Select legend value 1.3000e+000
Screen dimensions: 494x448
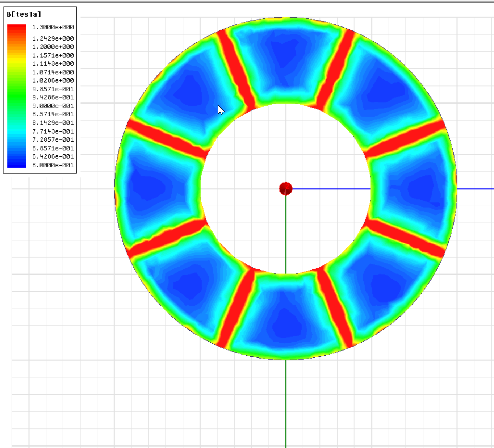53,27
